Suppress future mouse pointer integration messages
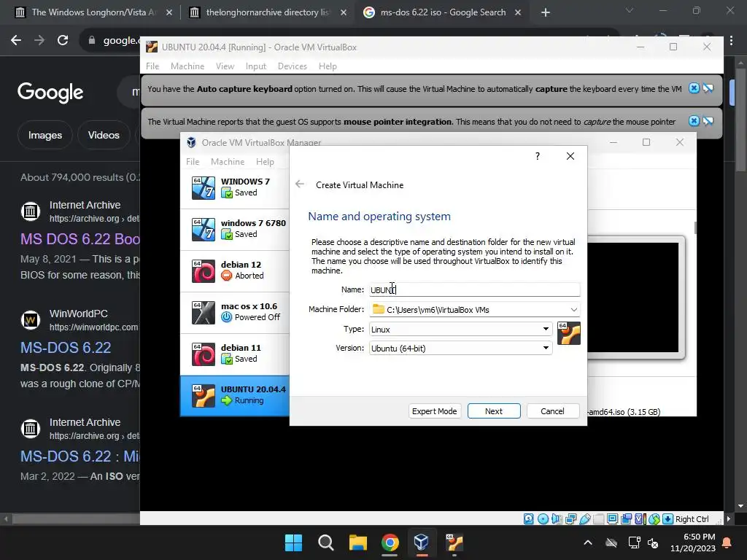This screenshot has width=747, height=560. click(x=708, y=121)
